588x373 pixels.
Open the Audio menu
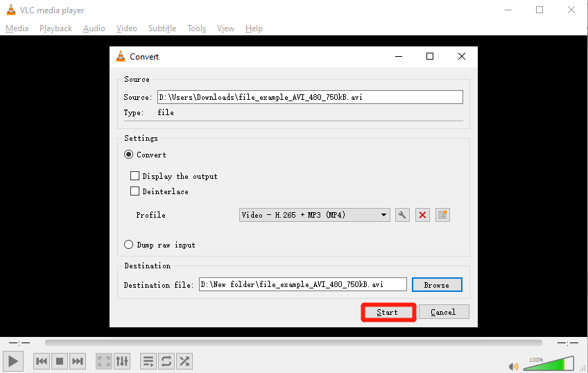[94, 28]
